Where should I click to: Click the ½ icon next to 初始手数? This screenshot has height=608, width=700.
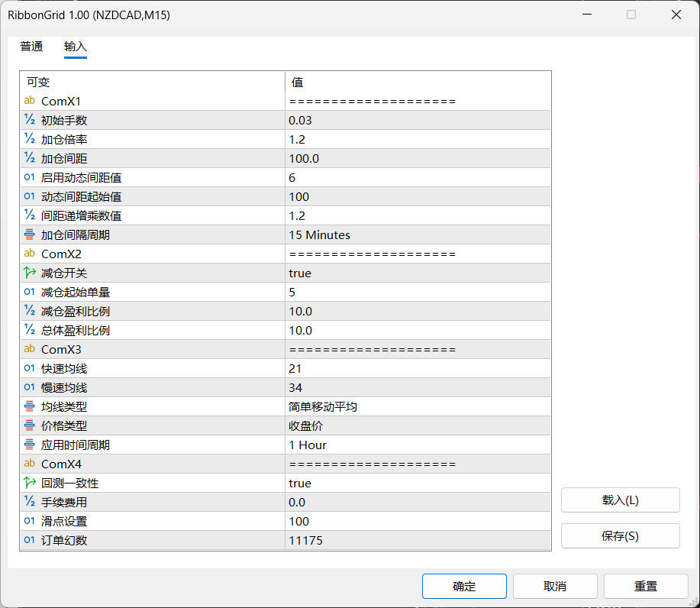tap(30, 120)
